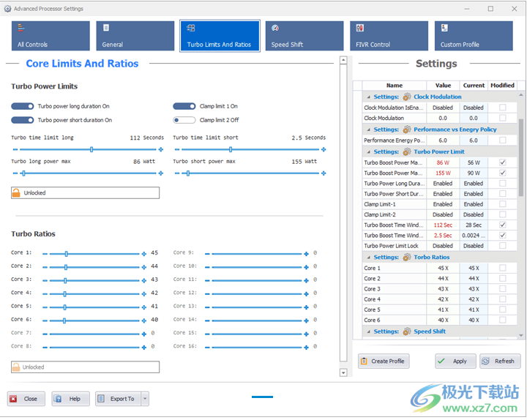Select the Turbo Power Limit Lock row
The height and width of the screenshot is (420, 527).
tap(440, 246)
